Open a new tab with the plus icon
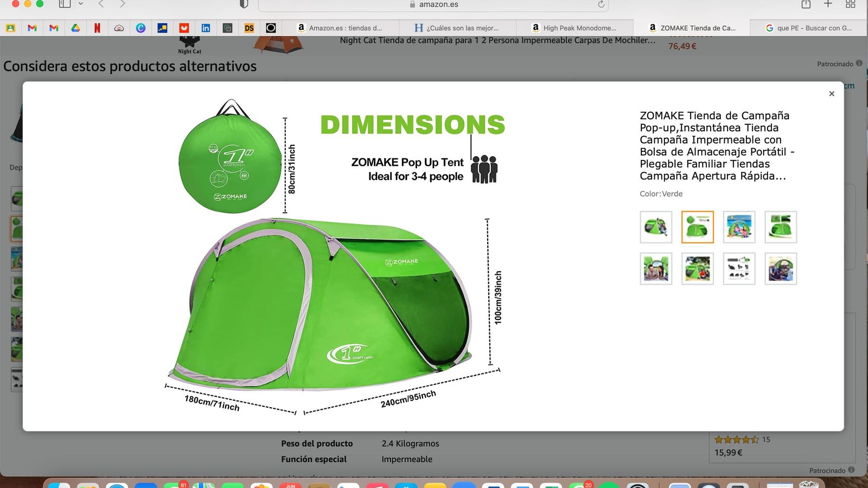868x488 pixels. tap(827, 4)
